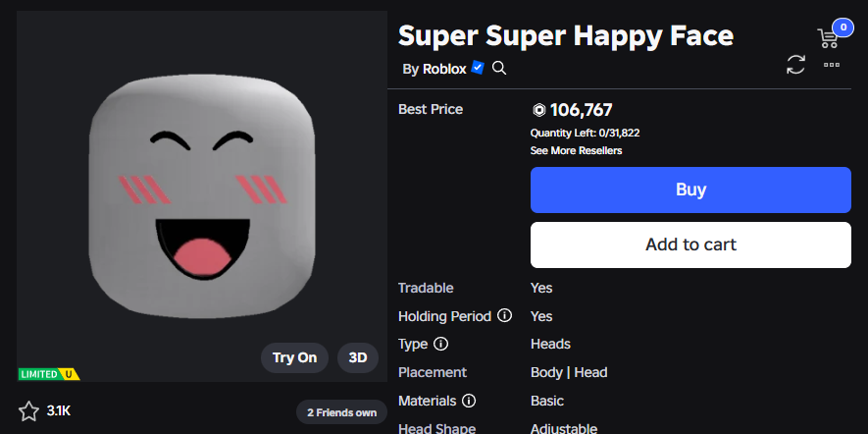Viewport: 868px width, 434px height.
Task: Click the Materials label
Action: pyautogui.click(x=427, y=401)
